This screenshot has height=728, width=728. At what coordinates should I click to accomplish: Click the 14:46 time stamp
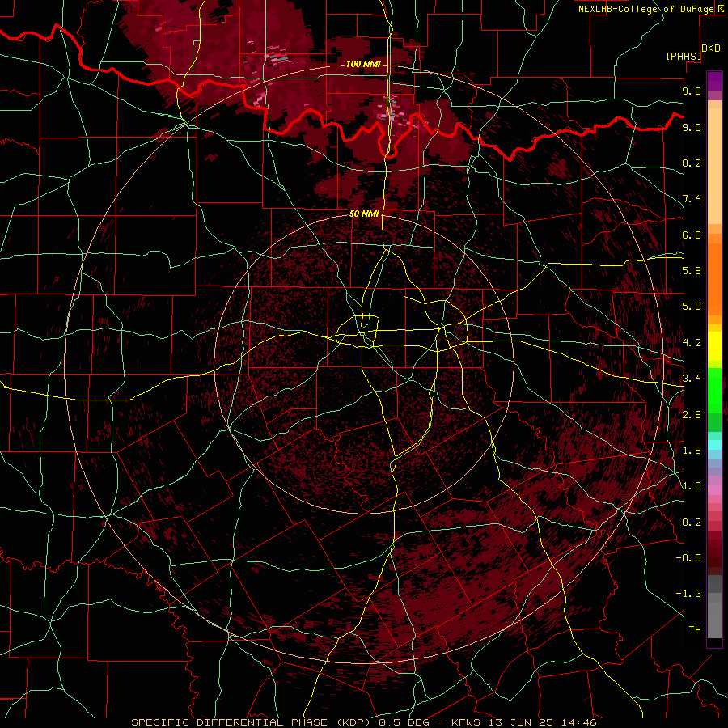[581, 722]
